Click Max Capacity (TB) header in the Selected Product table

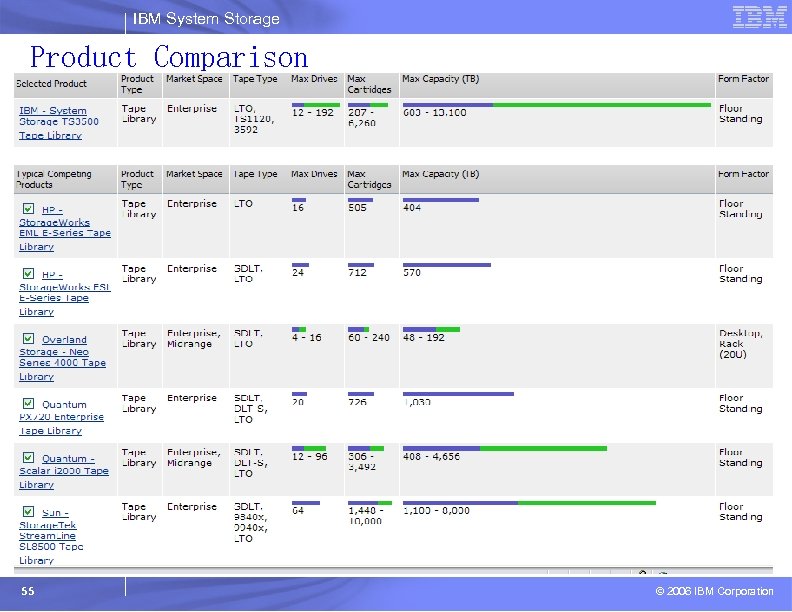(440, 79)
